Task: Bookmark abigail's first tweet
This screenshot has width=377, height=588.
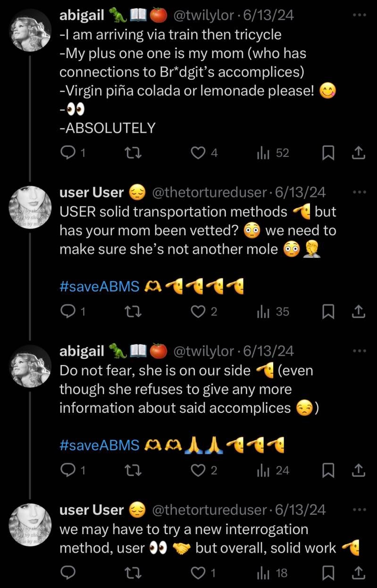Action: 328,153
